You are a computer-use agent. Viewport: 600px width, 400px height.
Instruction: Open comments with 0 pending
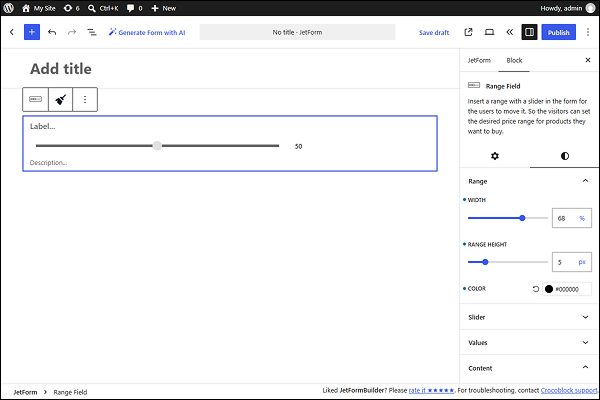coord(135,8)
